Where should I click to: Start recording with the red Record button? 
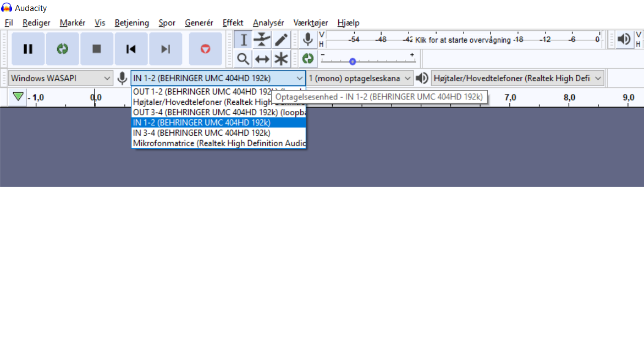pyautogui.click(x=205, y=49)
